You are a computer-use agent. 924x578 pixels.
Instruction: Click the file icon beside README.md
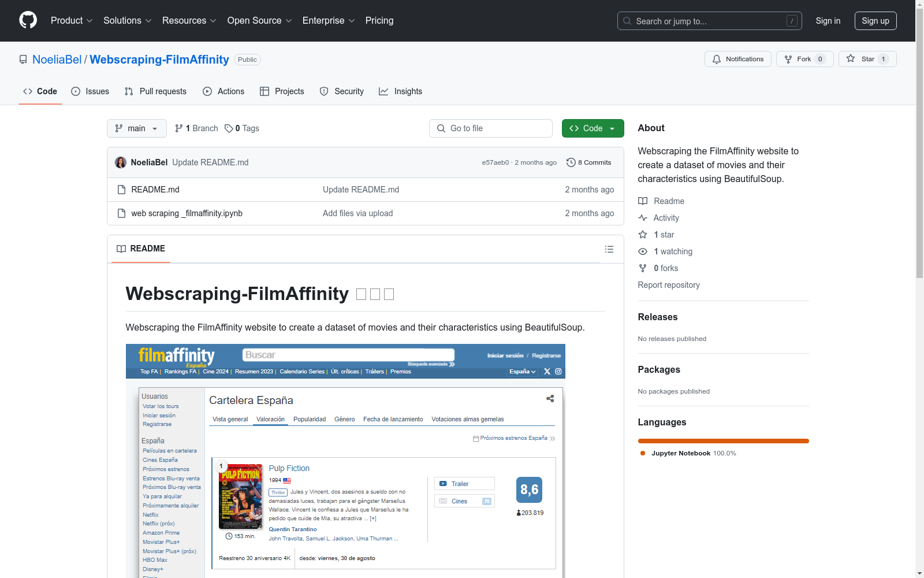tap(121, 190)
